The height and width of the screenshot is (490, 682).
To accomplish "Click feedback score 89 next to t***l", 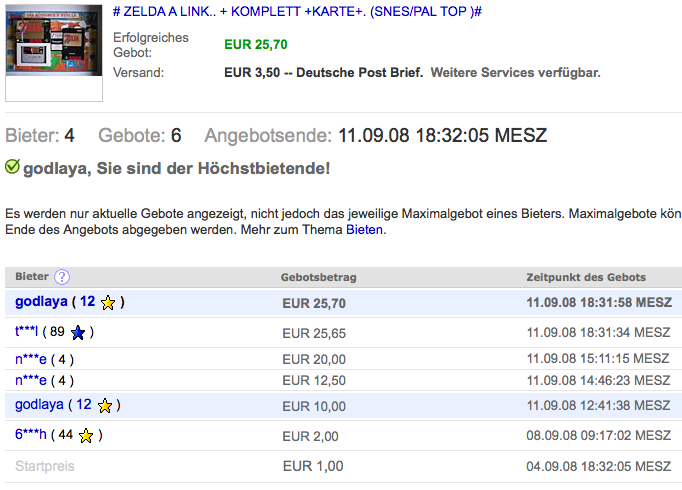I will (x=56, y=332).
